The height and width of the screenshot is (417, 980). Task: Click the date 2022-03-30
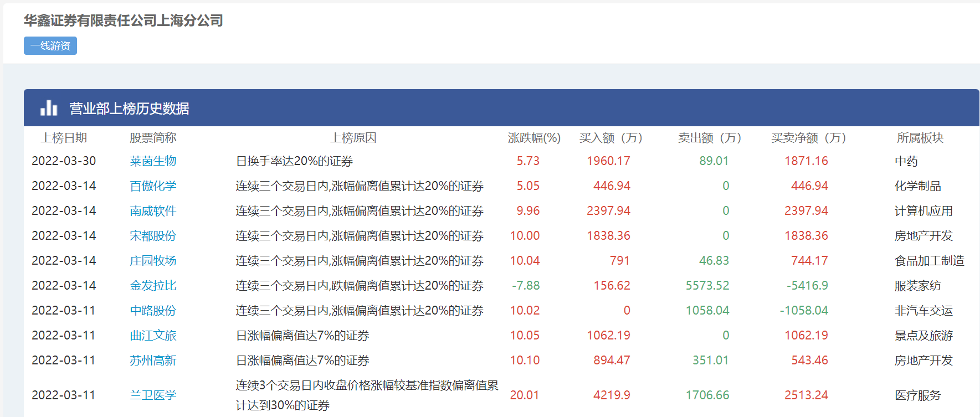coord(64,161)
